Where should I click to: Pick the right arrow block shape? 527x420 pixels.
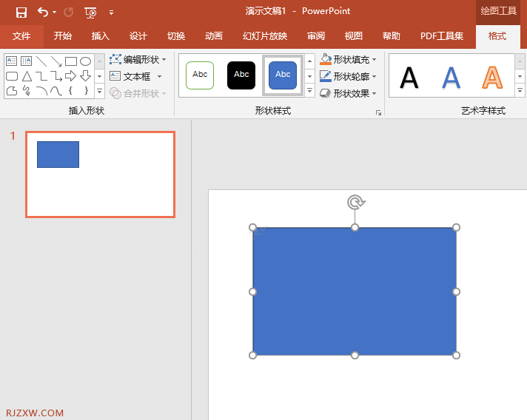click(71, 76)
